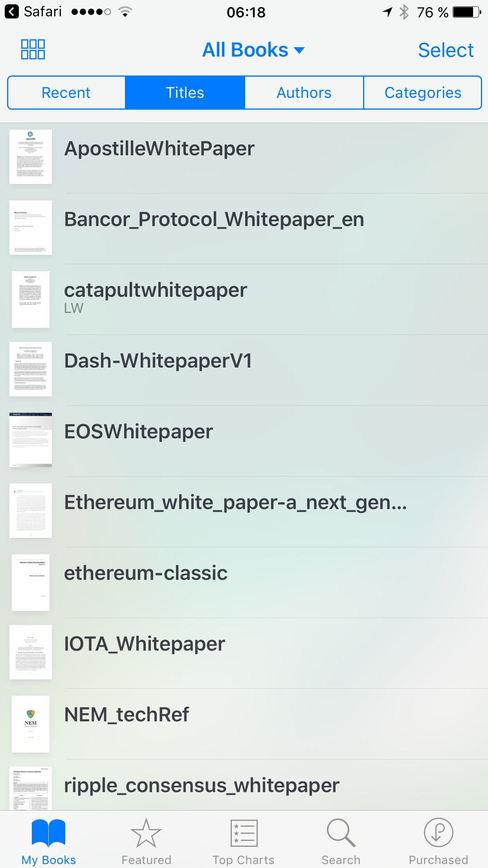
Task: Sort books by Authors
Action: click(304, 93)
